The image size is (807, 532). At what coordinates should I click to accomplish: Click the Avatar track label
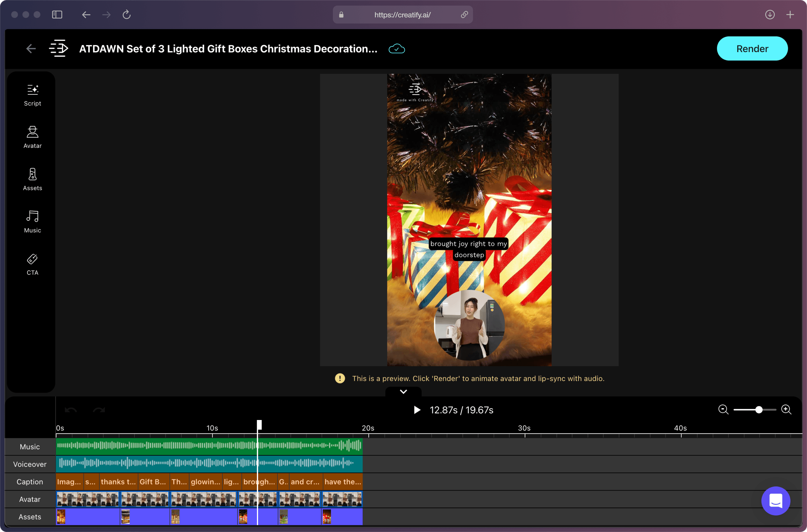point(30,499)
